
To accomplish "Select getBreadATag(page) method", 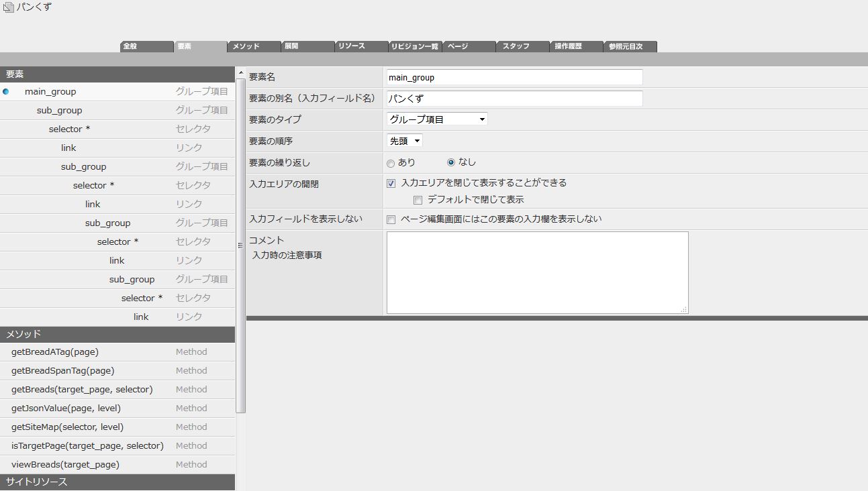I will click(55, 352).
